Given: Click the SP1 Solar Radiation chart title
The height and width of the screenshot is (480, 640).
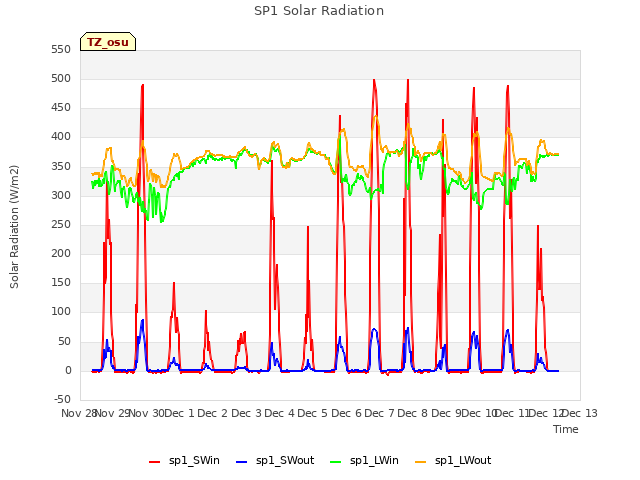Looking at the screenshot, I should (x=319, y=11).
